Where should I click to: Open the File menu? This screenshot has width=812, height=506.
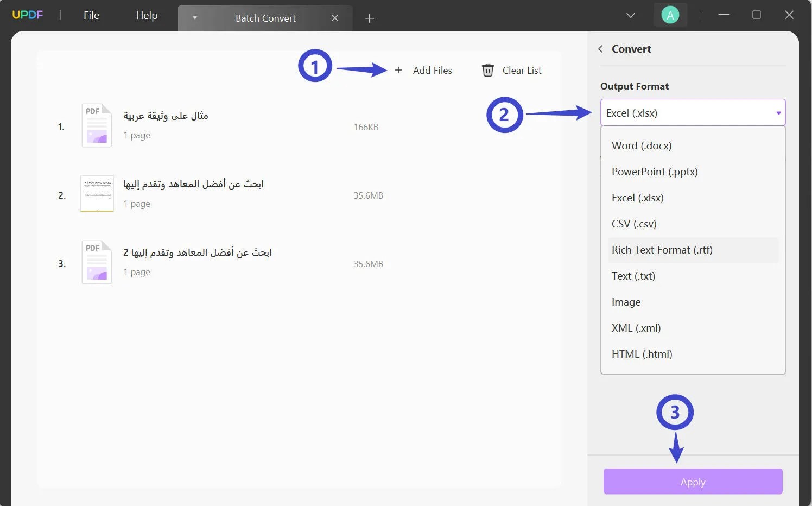91,15
